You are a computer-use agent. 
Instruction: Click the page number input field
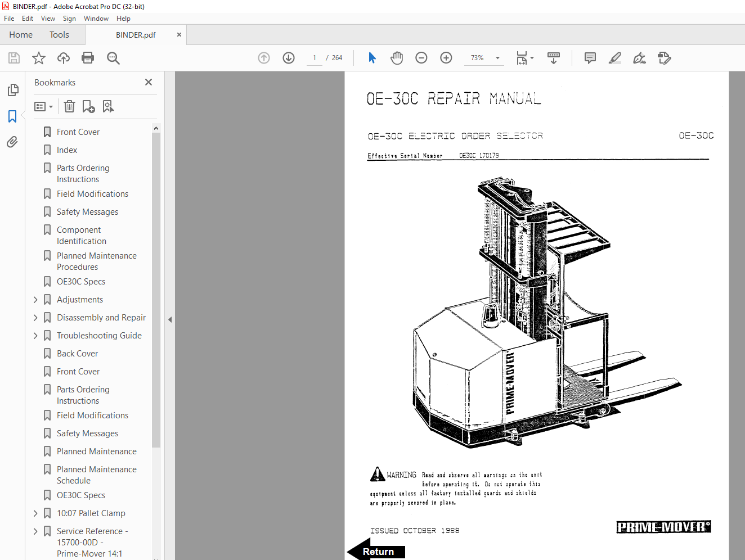(314, 58)
